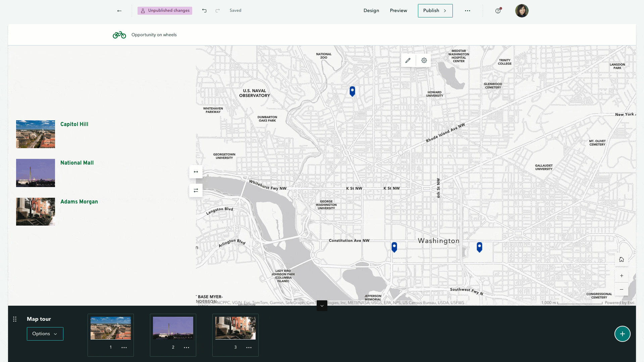Viewport: 644px width, 362px height.
Task: Expand the Publish button chevron
Action: tap(445, 10)
